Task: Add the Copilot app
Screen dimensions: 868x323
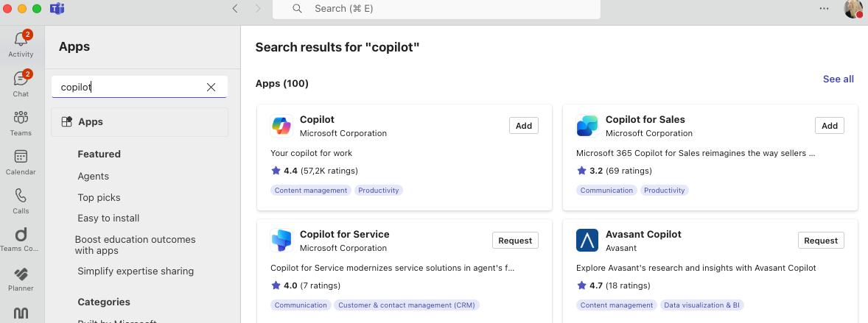Action: [x=524, y=126]
